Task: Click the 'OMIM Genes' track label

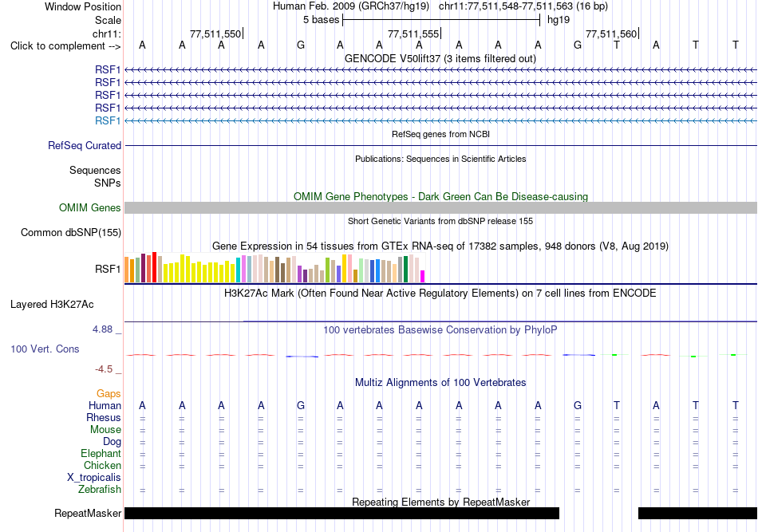Action: coord(89,207)
